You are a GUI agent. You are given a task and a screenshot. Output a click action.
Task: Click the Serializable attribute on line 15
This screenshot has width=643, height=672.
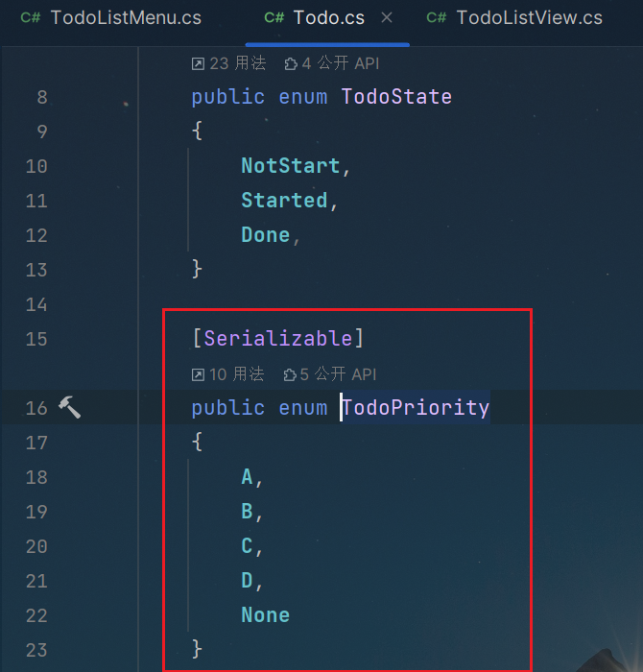[278, 339]
